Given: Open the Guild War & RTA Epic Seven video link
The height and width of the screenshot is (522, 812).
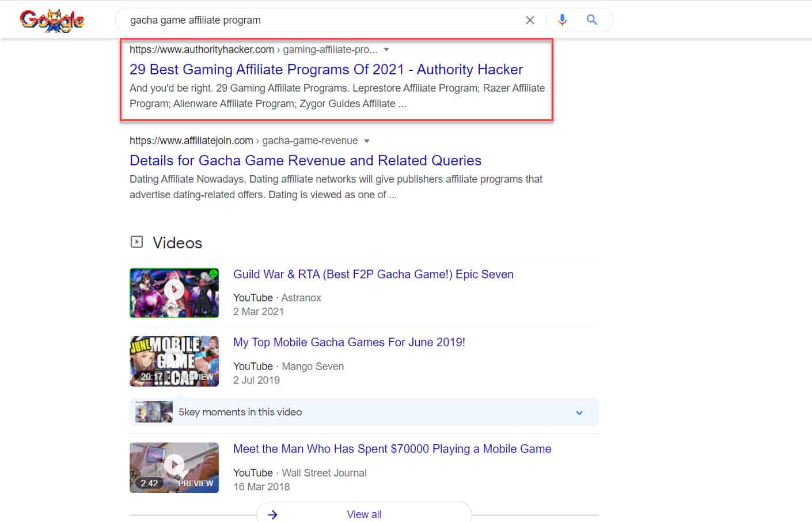Looking at the screenshot, I should pyautogui.click(x=373, y=274).
